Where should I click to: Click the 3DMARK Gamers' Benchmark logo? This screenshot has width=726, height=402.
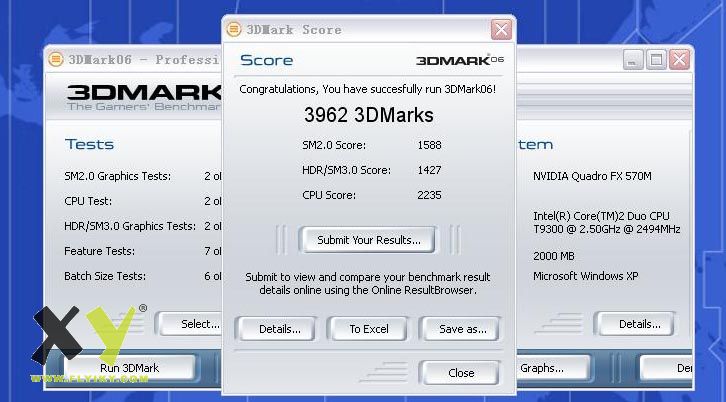tap(145, 97)
